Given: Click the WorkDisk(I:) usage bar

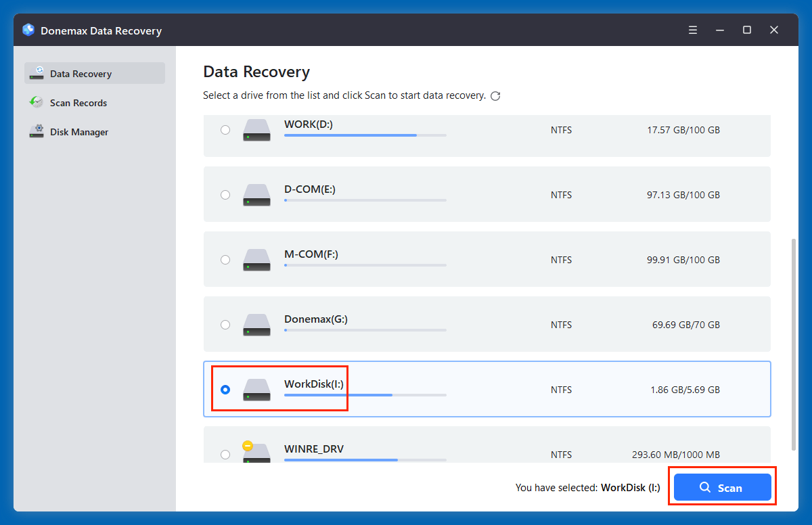Looking at the screenshot, I should tap(365, 395).
